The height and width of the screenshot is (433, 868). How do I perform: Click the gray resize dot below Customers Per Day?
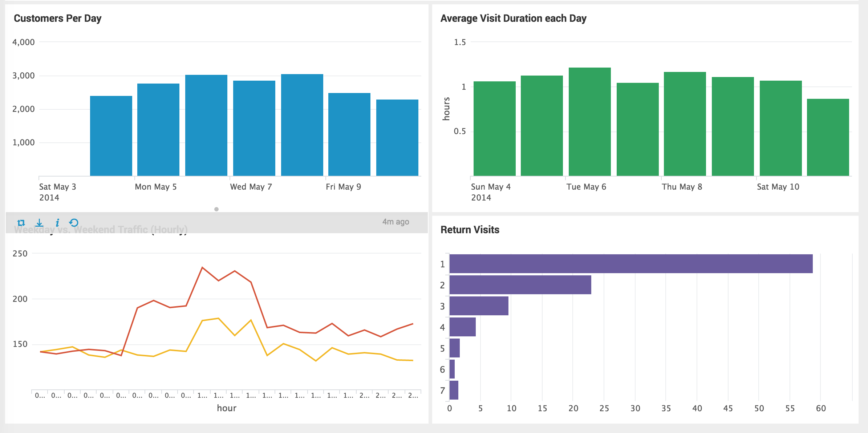[x=216, y=209]
